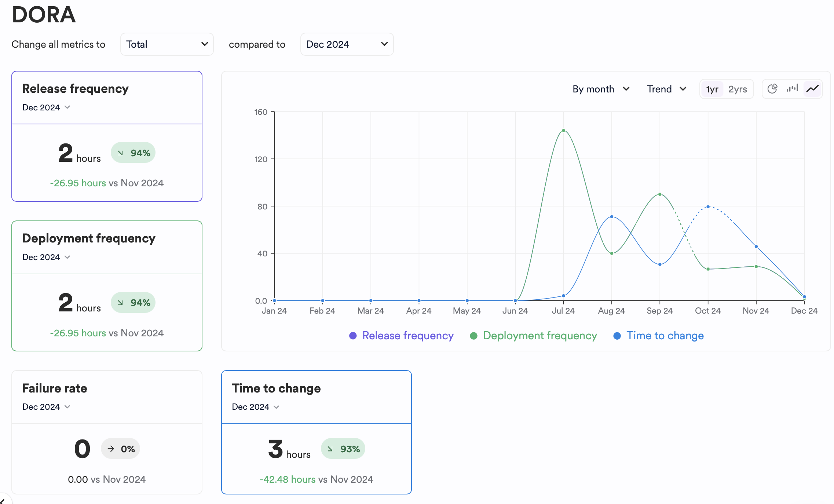Click the Oct 24 Time to change data point
This screenshot has width=834, height=504.
(708, 207)
